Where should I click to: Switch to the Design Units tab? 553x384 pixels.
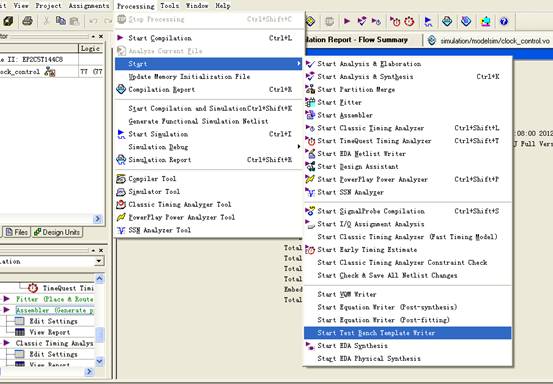tap(57, 232)
